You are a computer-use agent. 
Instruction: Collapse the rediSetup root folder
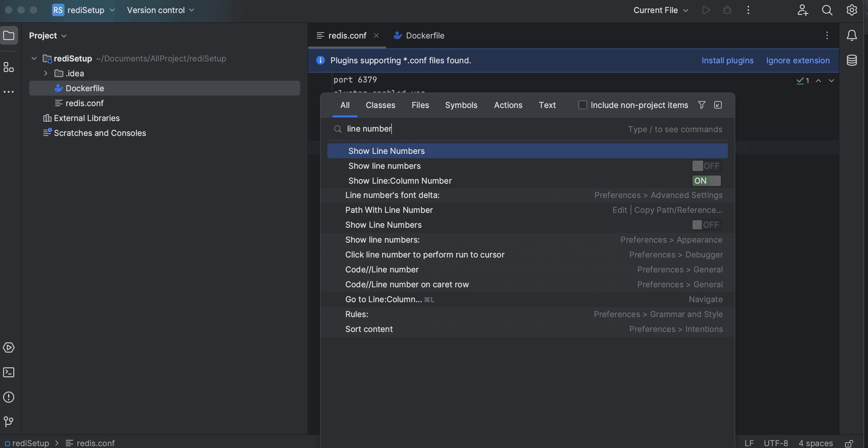click(34, 58)
